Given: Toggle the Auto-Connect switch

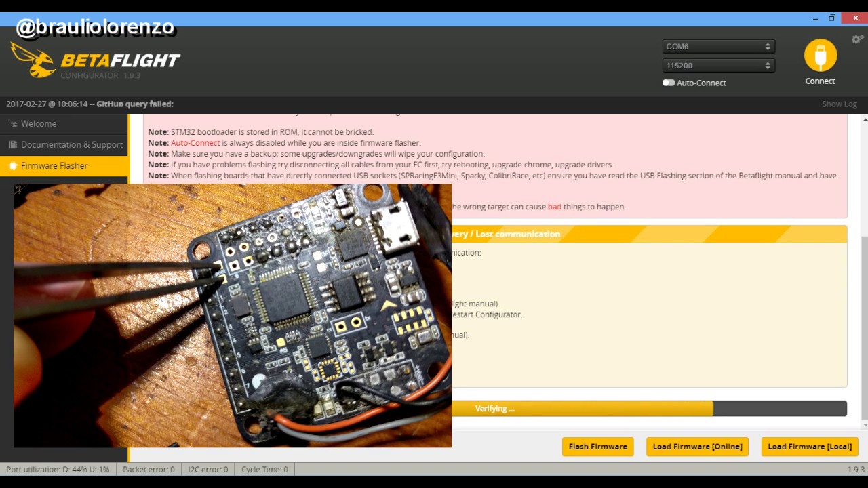Looking at the screenshot, I should (669, 83).
